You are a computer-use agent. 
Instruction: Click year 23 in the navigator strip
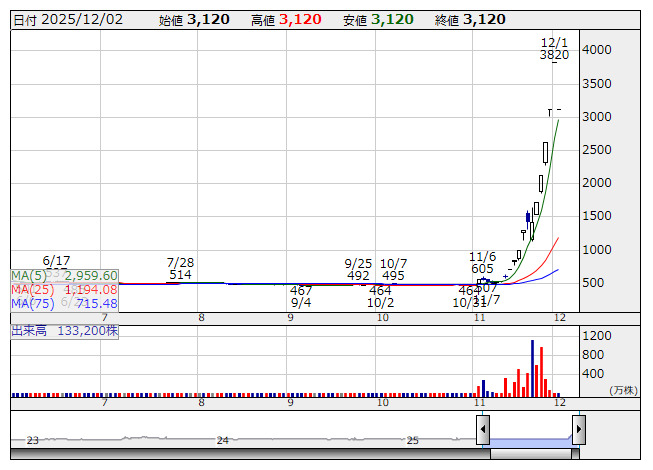[32, 440]
